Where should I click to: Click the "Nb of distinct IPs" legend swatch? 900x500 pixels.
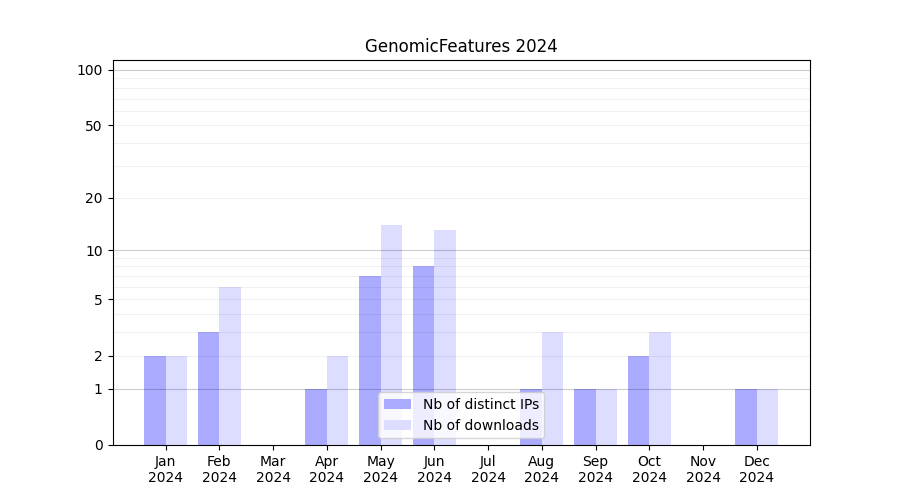tap(397, 404)
